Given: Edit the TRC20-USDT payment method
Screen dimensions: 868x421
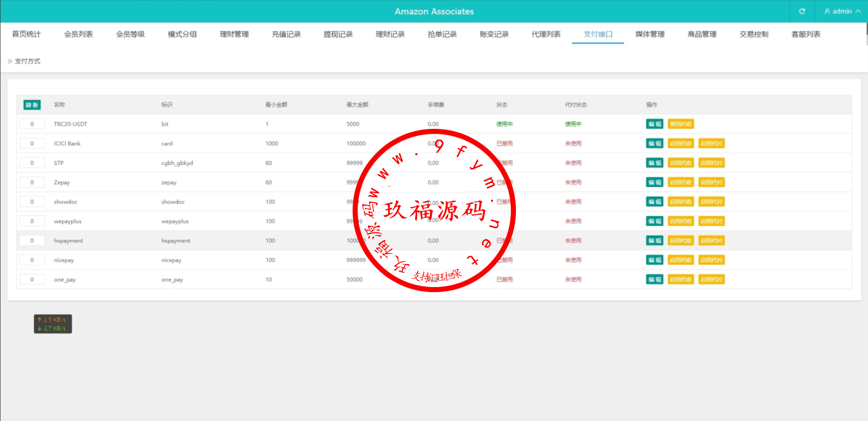Looking at the screenshot, I should tap(655, 124).
